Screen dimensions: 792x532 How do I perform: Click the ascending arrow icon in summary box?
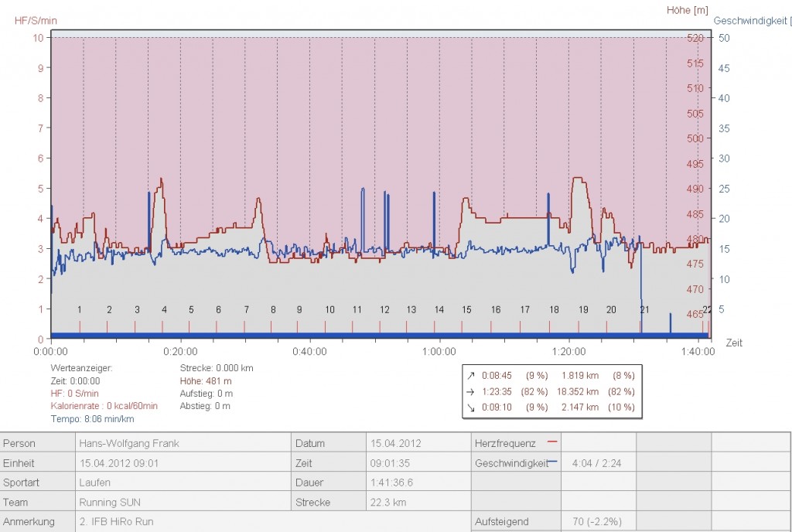[471, 376]
